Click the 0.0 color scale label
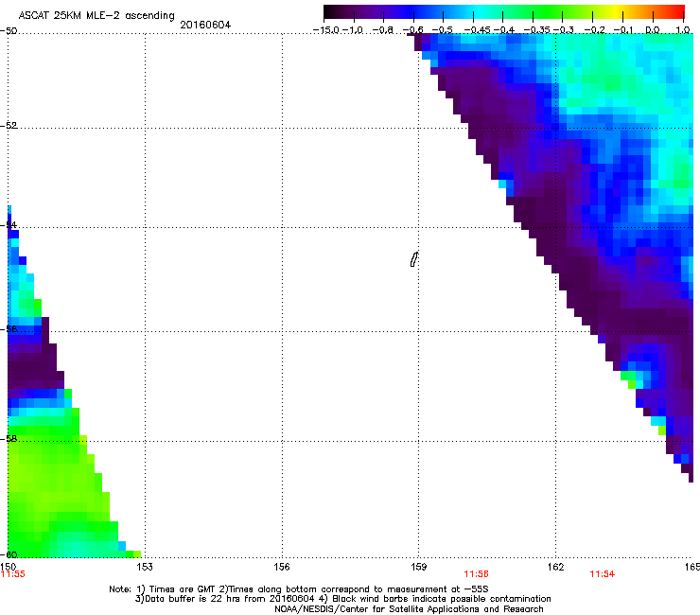This screenshot has height=615, width=700. 653,30
